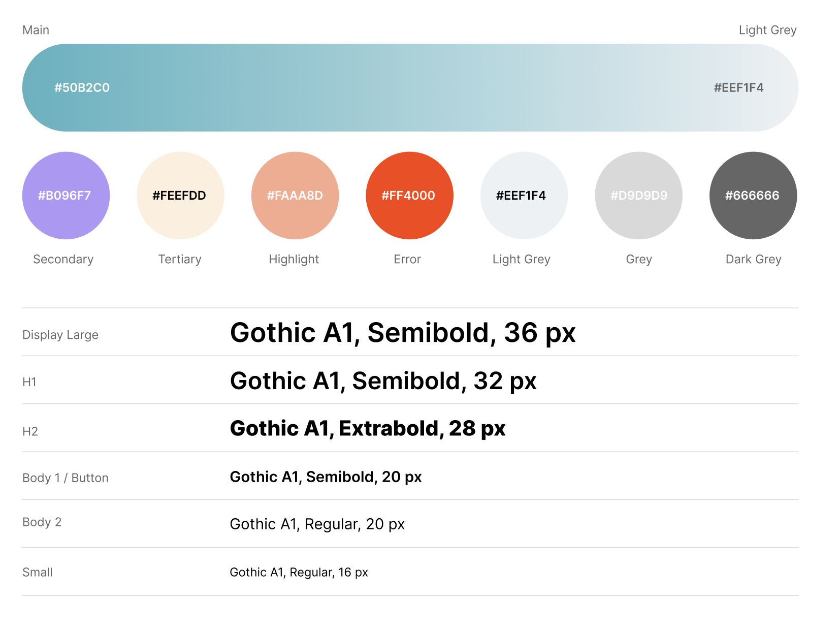Select the Body 1 / Button label

66,478
